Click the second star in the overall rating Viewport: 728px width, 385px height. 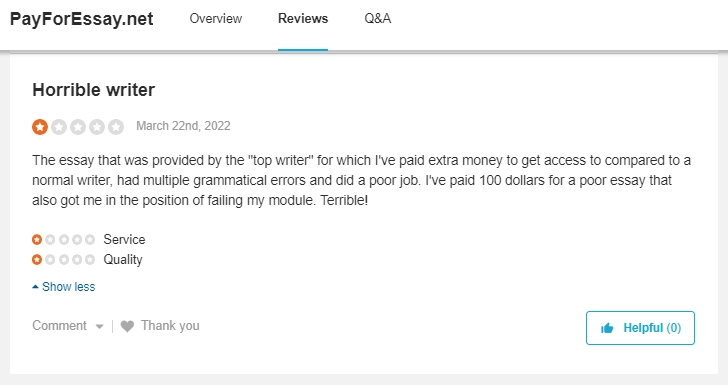[59, 126]
